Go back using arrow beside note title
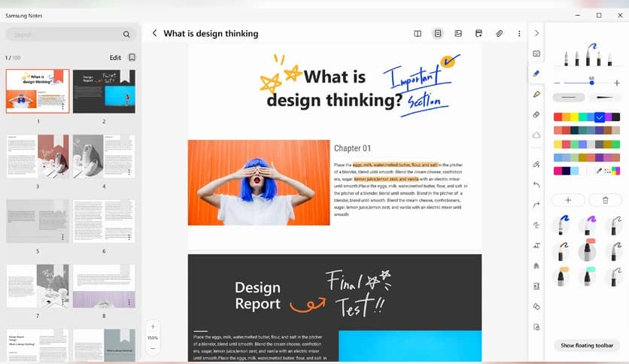 point(154,33)
